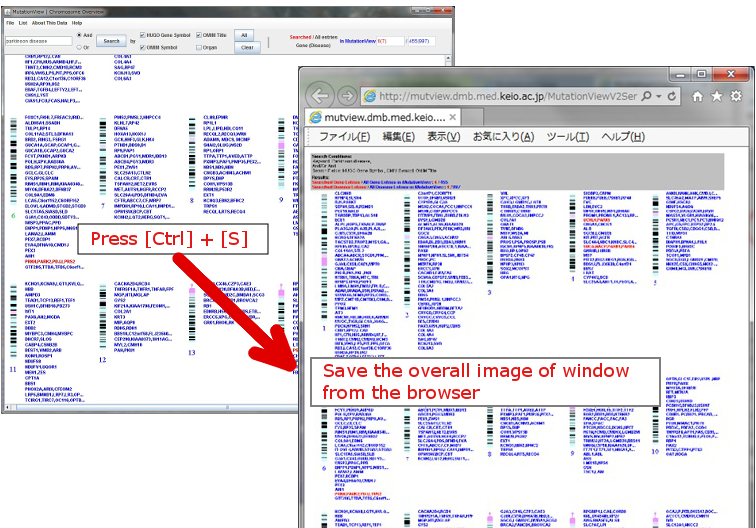
Task: Open Favorites star icon in browser
Action: coord(717,97)
